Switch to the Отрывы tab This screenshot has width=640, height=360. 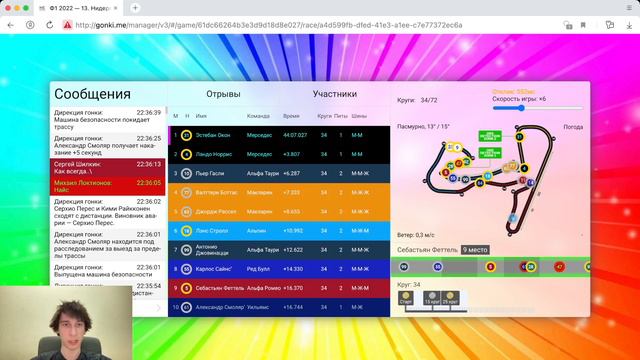tap(223, 94)
